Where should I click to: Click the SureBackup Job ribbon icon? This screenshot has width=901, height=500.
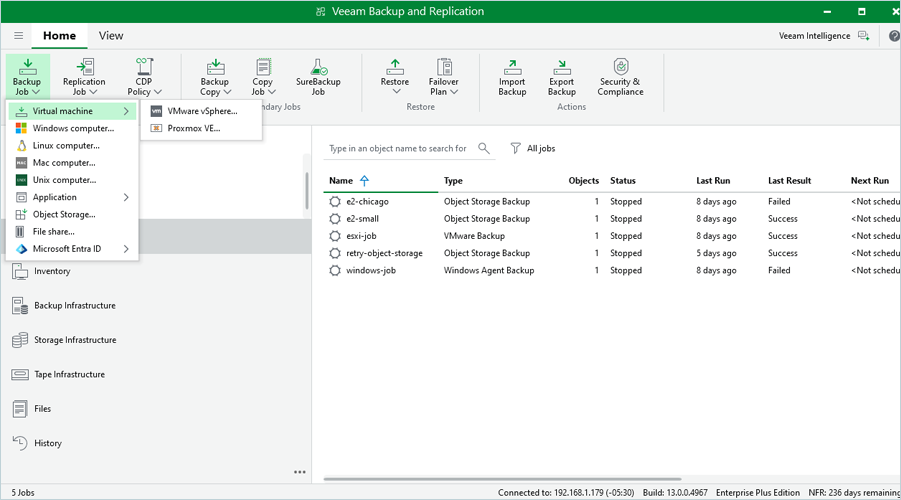click(x=318, y=77)
